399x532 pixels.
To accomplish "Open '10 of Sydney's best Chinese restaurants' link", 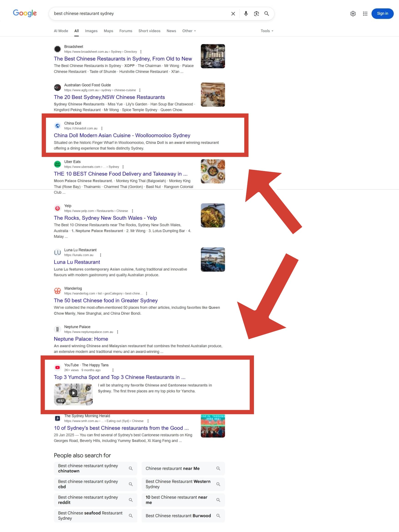I will point(121,428).
